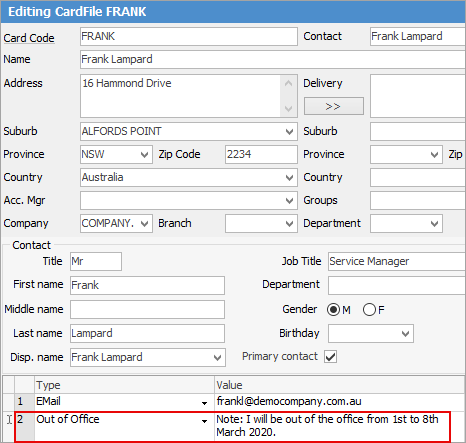The height and width of the screenshot is (443, 466).
Task: Click the Card Code label link
Action: tap(29, 38)
